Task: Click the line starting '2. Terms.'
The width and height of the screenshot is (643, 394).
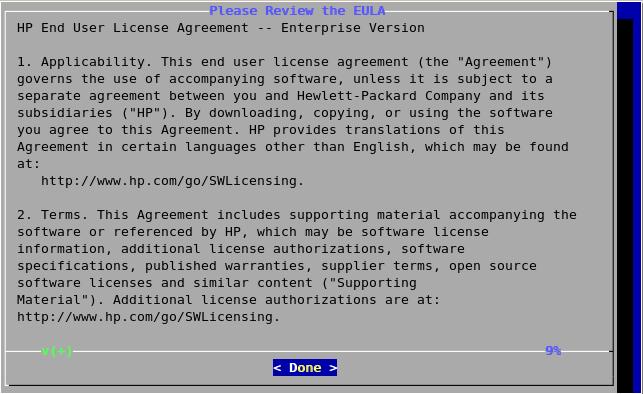Action: point(297,215)
